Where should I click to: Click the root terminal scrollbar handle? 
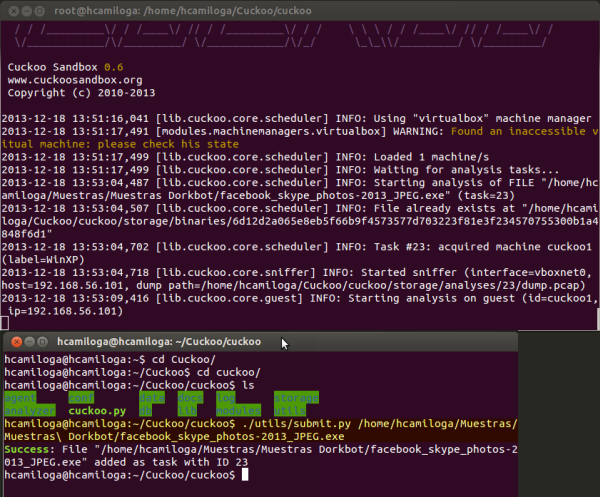(x=598, y=319)
